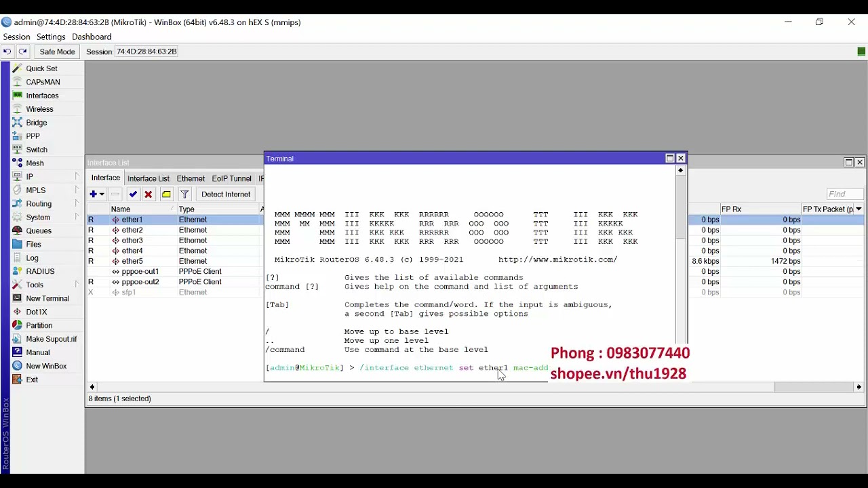Open the Switch sidebar entry
868x488 pixels.
pos(37,150)
